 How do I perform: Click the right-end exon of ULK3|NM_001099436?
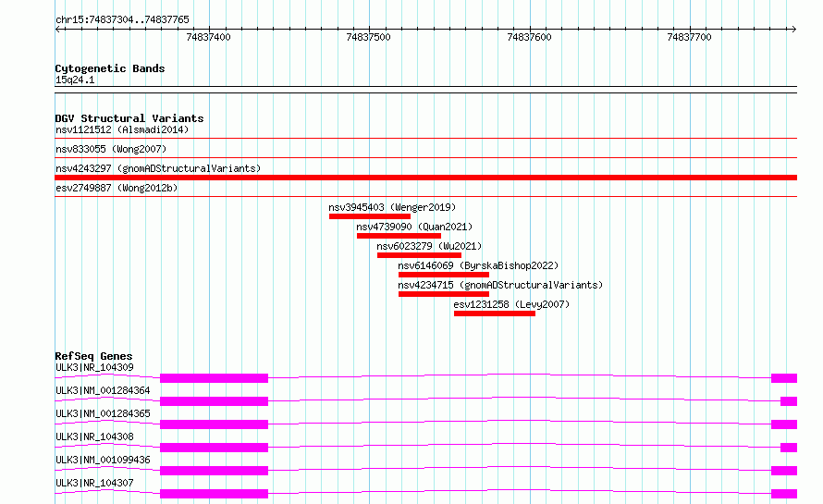tap(784, 471)
